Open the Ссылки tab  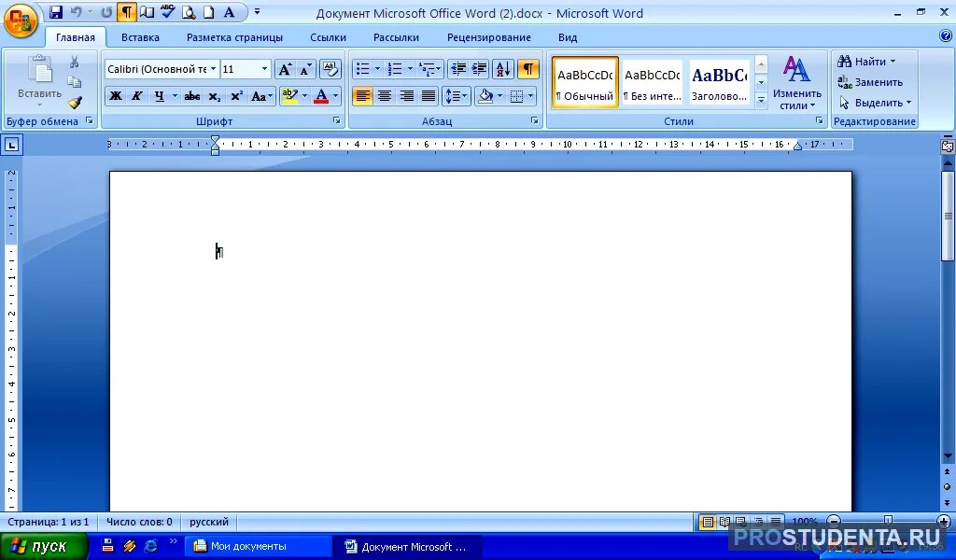click(x=328, y=37)
